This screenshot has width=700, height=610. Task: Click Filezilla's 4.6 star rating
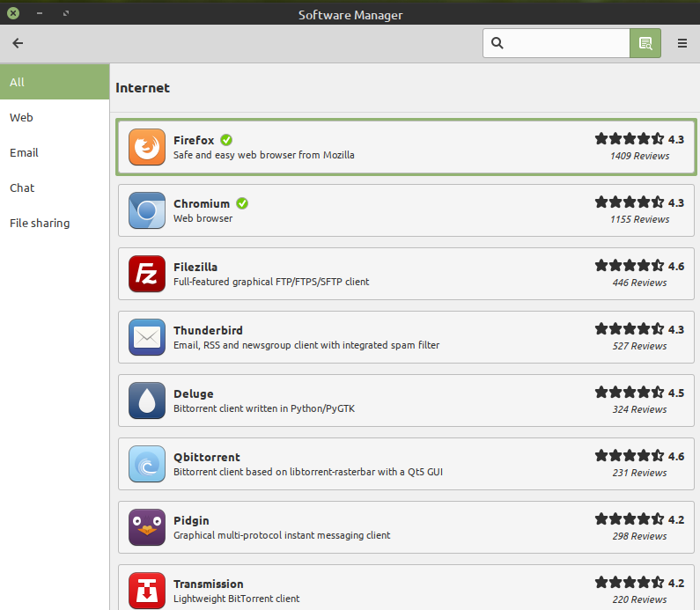click(x=639, y=265)
